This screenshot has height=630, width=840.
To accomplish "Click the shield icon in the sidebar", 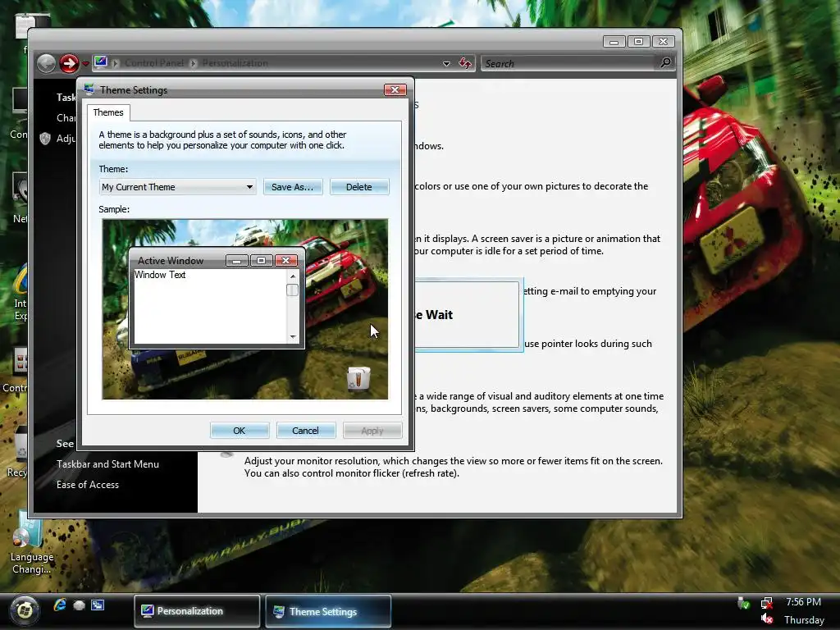I will [46, 139].
